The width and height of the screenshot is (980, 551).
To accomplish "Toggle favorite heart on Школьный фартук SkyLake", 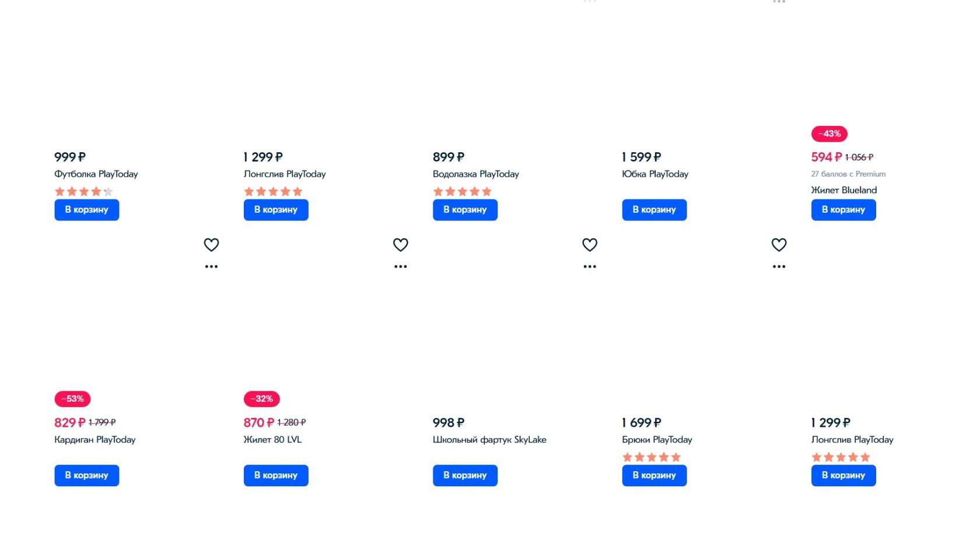I will point(590,245).
